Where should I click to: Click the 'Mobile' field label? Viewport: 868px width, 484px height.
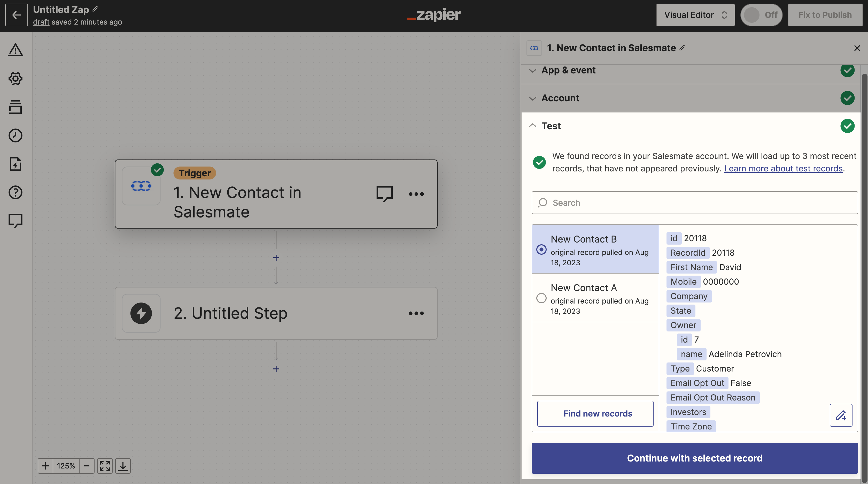683,282
